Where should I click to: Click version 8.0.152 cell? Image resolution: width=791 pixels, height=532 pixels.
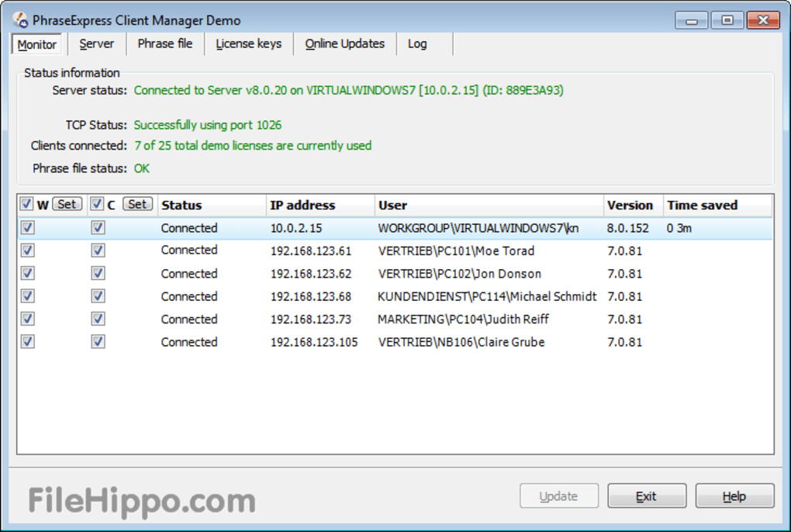[x=627, y=228]
